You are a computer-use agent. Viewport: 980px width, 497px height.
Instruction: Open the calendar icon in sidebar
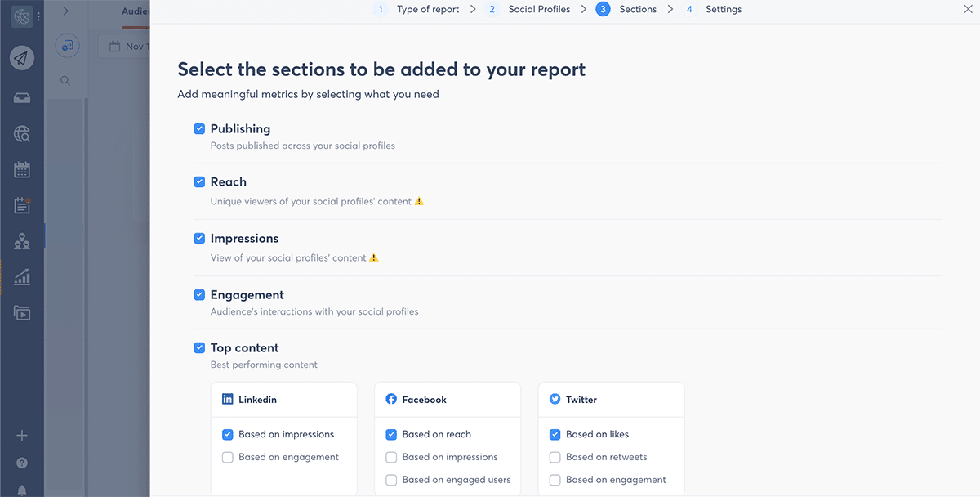click(x=22, y=170)
